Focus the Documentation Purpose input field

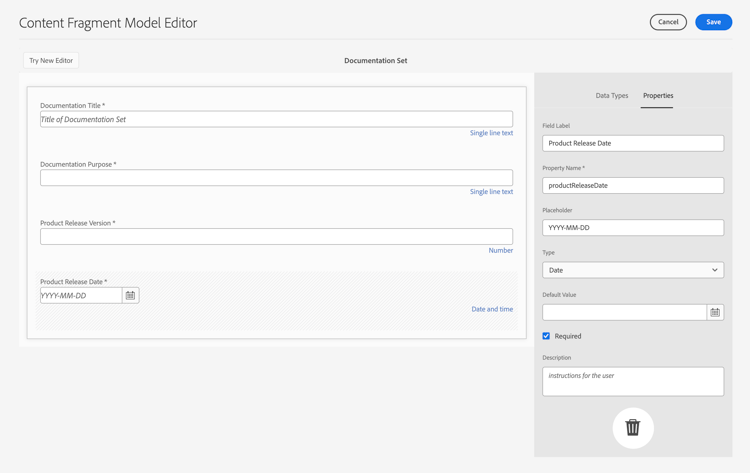point(276,178)
